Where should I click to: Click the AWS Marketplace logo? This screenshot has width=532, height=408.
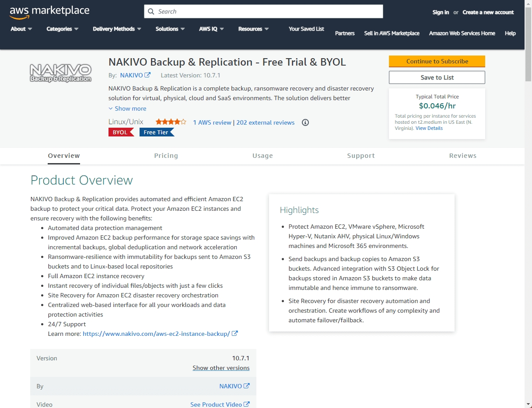(49, 12)
